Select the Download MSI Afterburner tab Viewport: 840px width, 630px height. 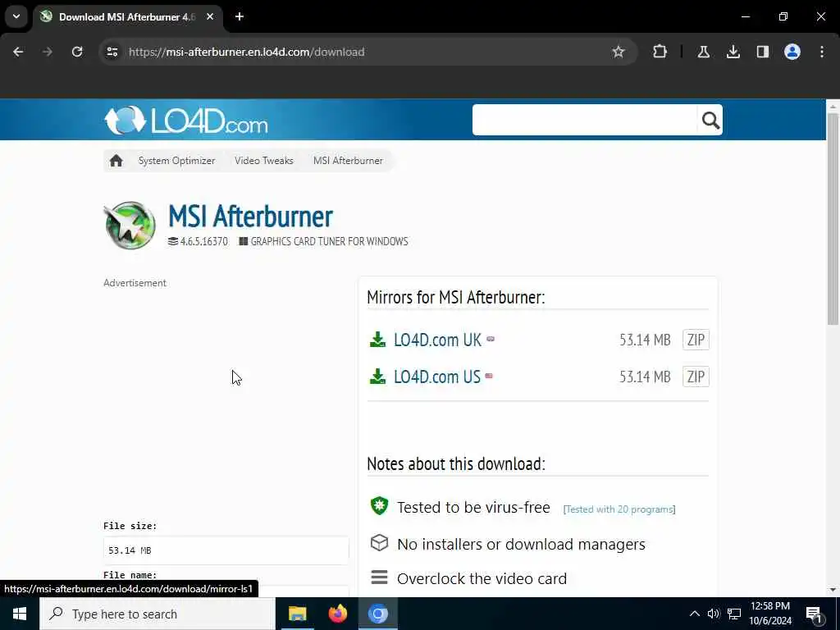[x=127, y=17]
